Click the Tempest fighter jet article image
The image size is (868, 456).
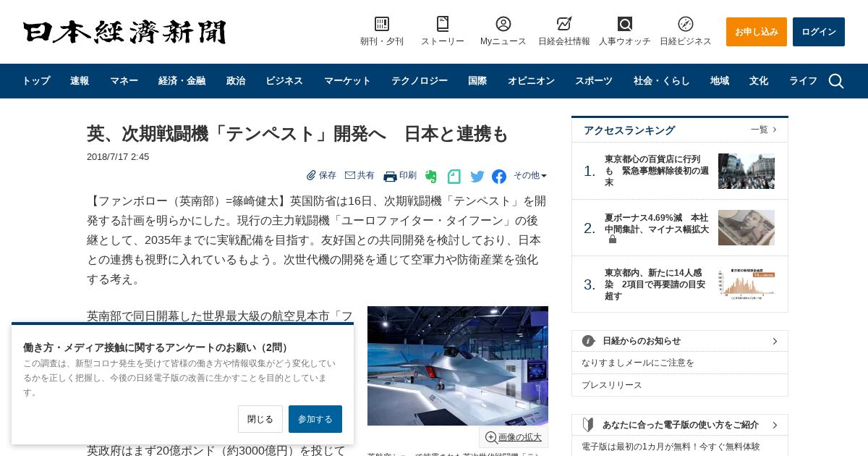458,366
